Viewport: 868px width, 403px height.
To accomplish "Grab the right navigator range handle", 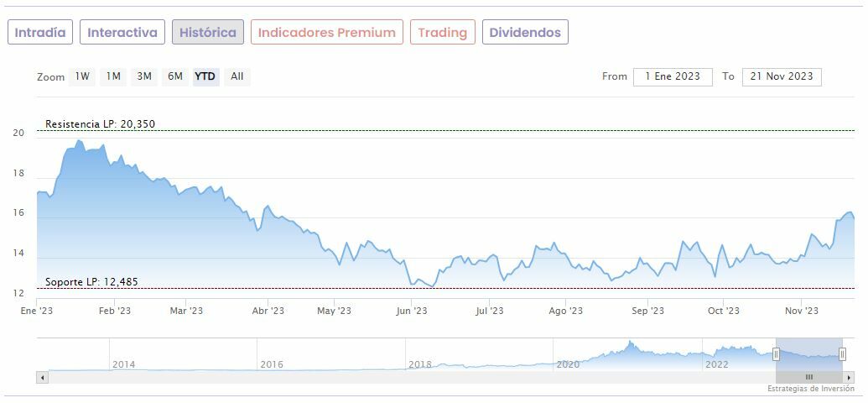I will coord(842,354).
